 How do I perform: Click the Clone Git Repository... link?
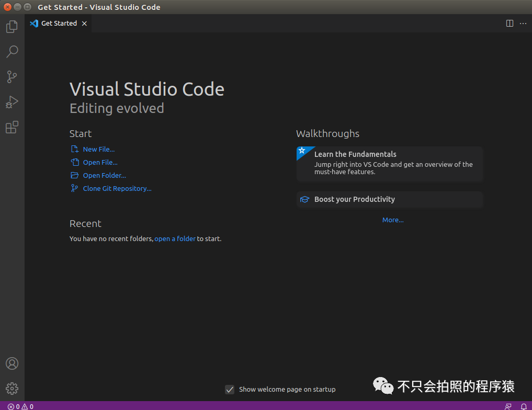pos(117,189)
